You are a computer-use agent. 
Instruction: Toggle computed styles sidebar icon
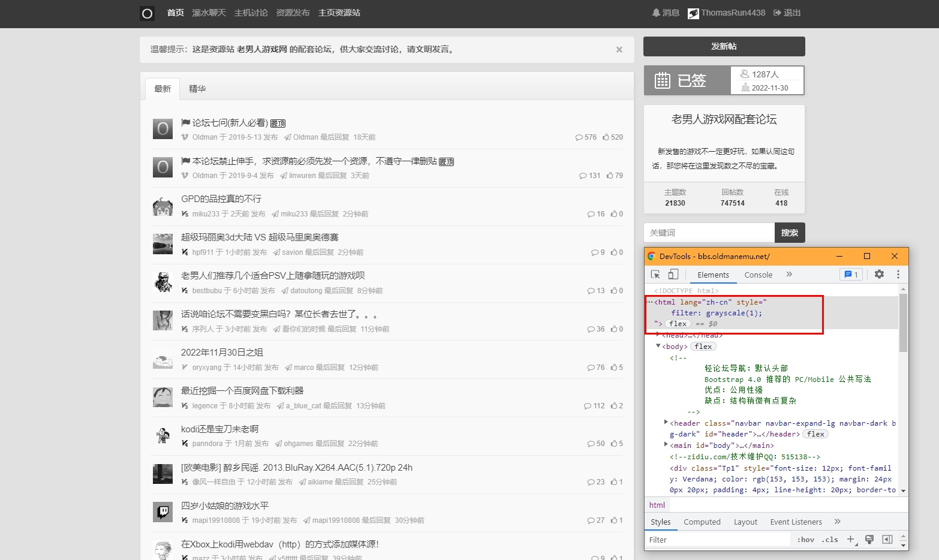tap(887, 540)
